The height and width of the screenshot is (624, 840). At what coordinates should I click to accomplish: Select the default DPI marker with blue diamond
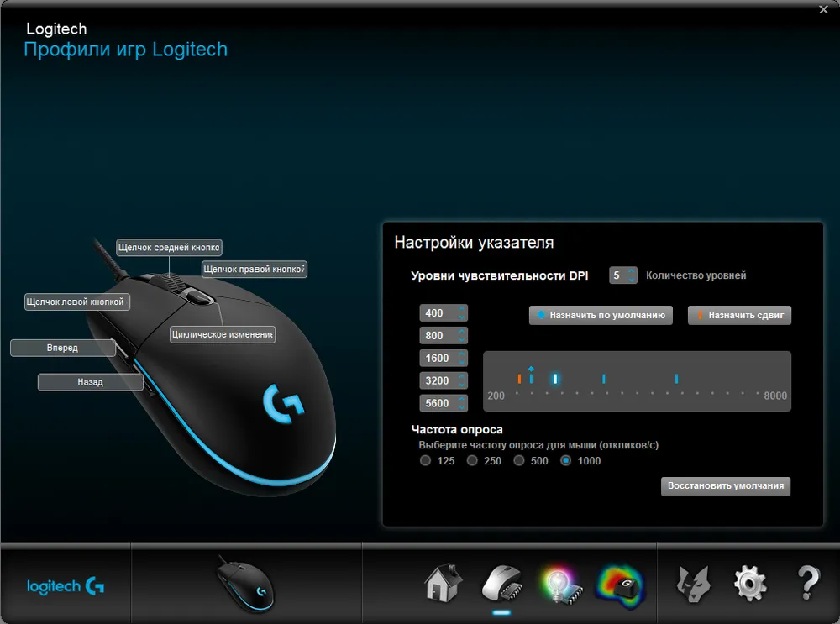pyautogui.click(x=531, y=376)
